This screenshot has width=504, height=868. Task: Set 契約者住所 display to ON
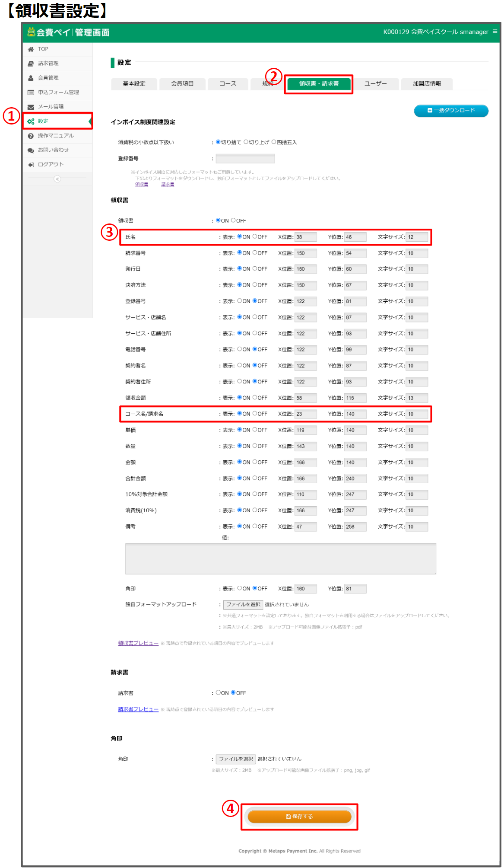pos(240,381)
